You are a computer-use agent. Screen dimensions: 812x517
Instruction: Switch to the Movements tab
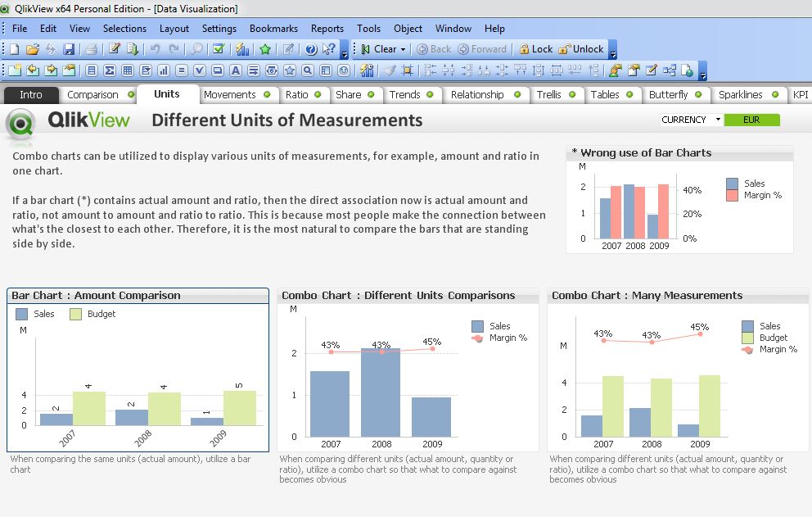237,95
